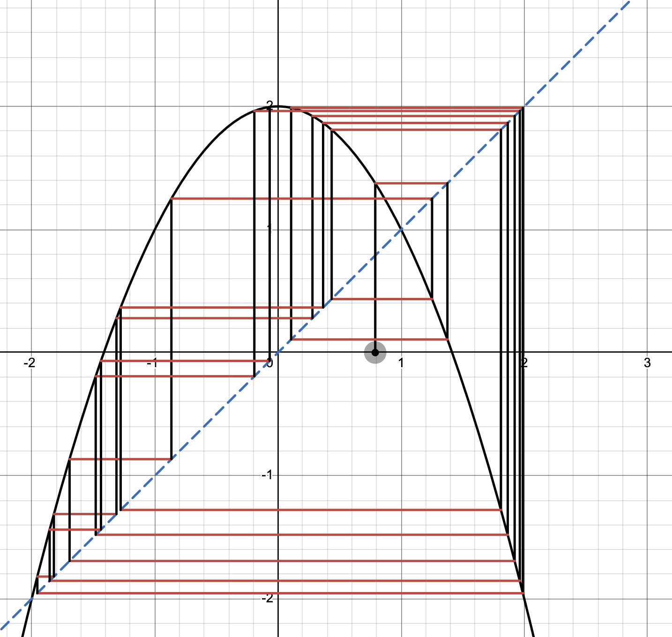Click the y-axis label 2
This screenshot has width=672, height=637.
pyautogui.click(x=269, y=105)
